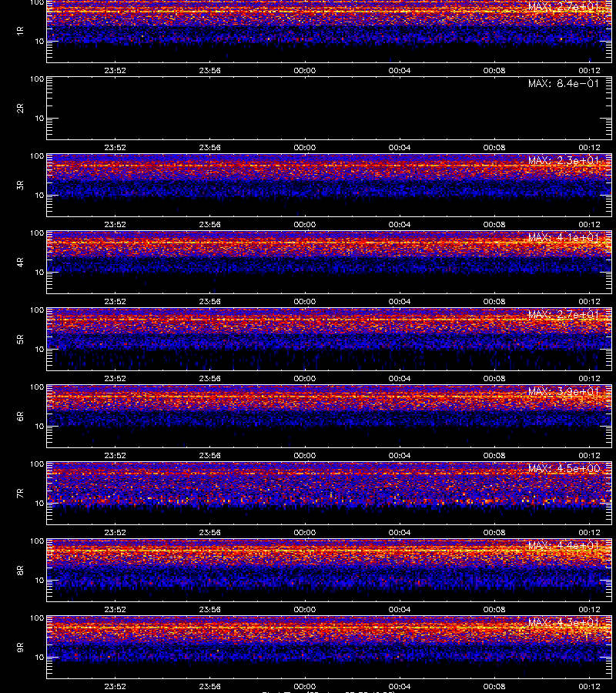
Task: Click the 00:04 tick below 2R panel
Action: tap(400, 147)
